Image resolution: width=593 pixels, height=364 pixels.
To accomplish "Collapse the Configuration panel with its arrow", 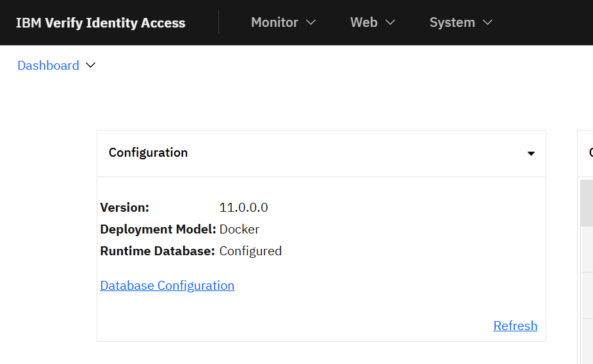I will [x=531, y=154].
